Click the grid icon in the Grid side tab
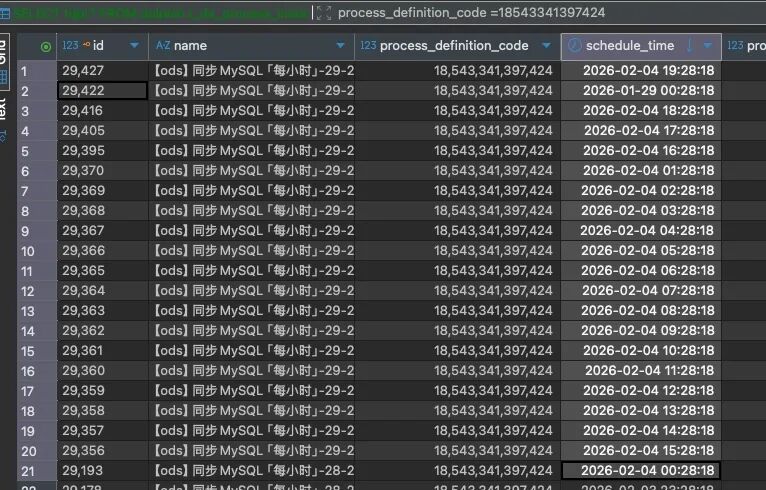This screenshot has width=766, height=490. 4,77
